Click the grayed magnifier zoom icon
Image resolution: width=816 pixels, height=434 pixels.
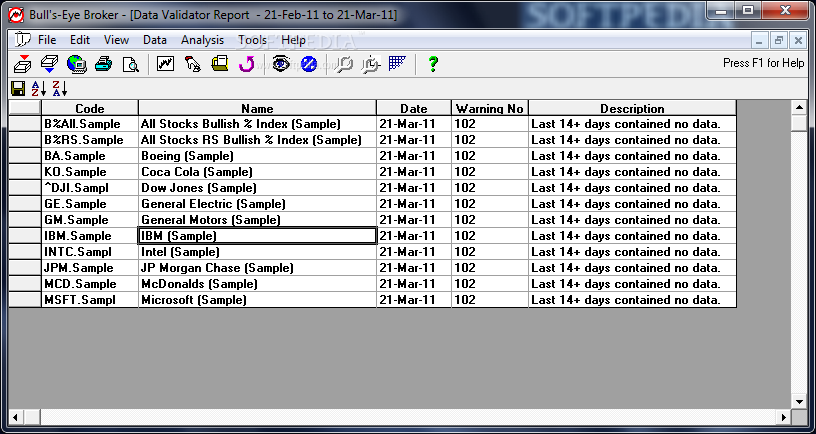coord(344,64)
